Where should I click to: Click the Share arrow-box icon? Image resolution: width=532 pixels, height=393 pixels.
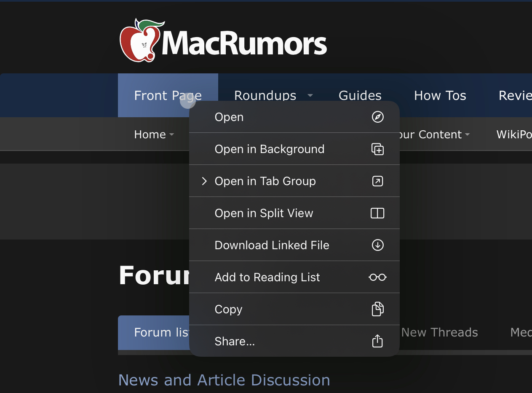[x=377, y=341]
